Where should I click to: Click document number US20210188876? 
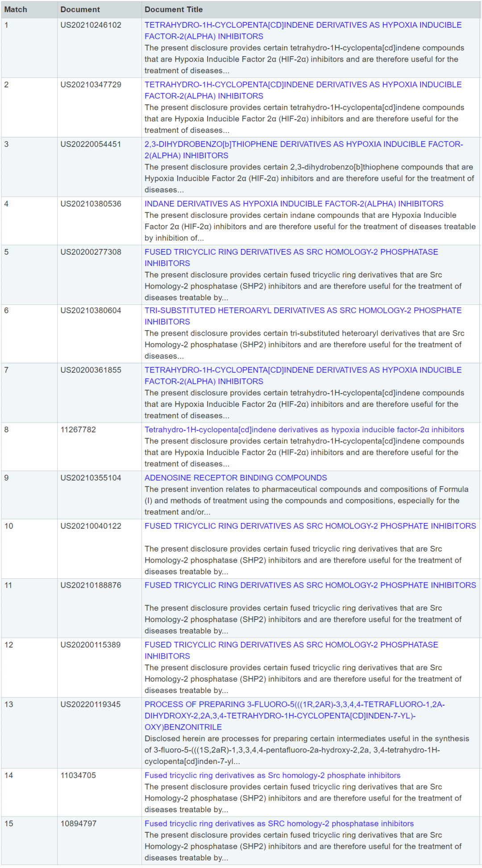91,585
